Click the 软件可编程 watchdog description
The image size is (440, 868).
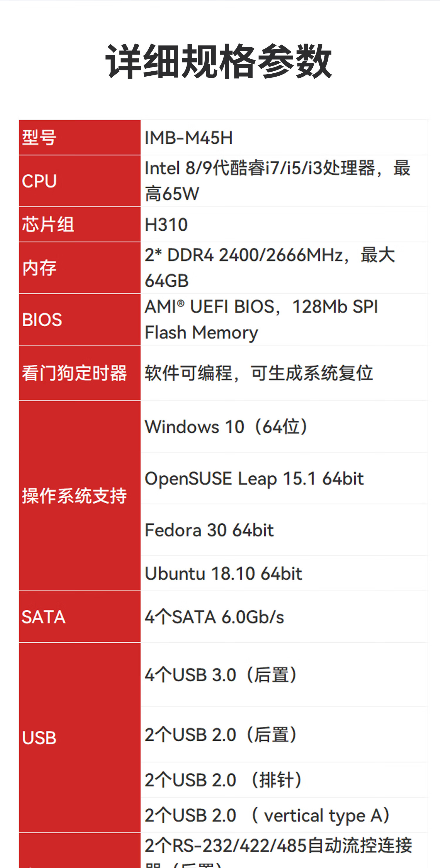tap(259, 373)
